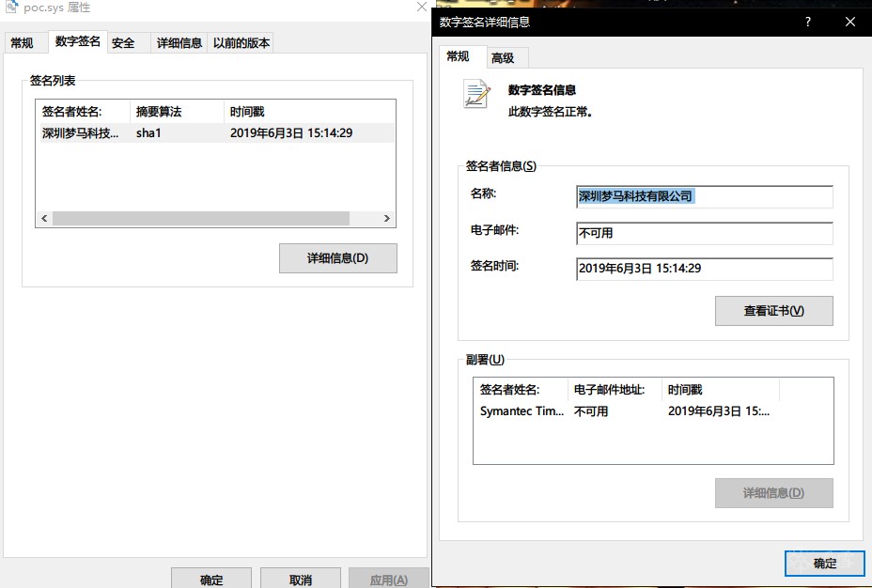
Task: Click the sha1 cell in the signature list
Action: point(148,132)
